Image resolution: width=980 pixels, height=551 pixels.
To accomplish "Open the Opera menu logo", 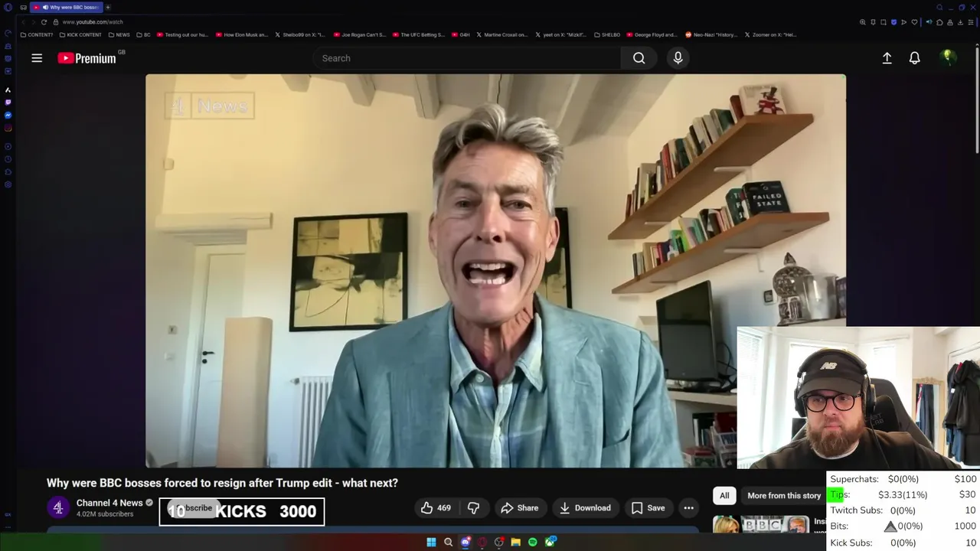I will point(8,8).
